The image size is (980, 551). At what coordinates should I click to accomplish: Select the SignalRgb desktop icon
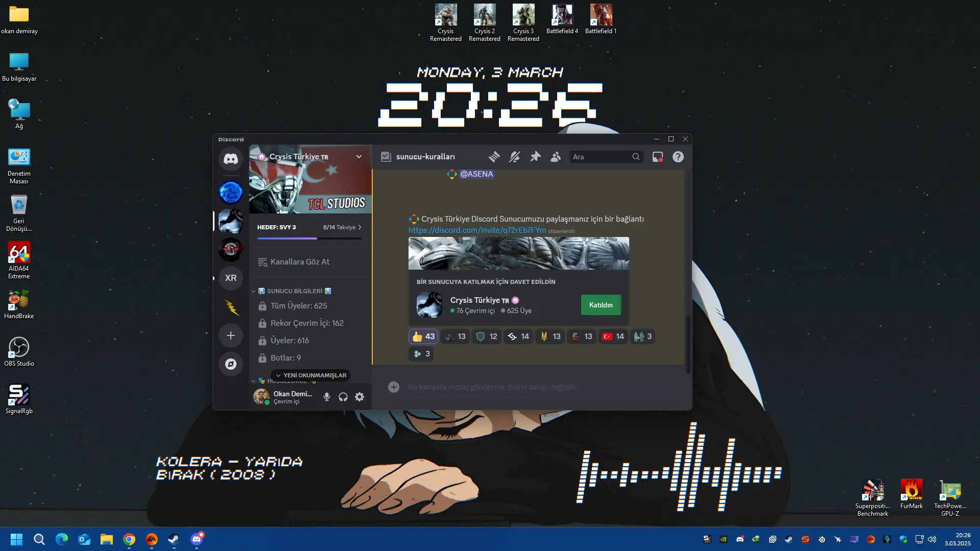point(19,399)
